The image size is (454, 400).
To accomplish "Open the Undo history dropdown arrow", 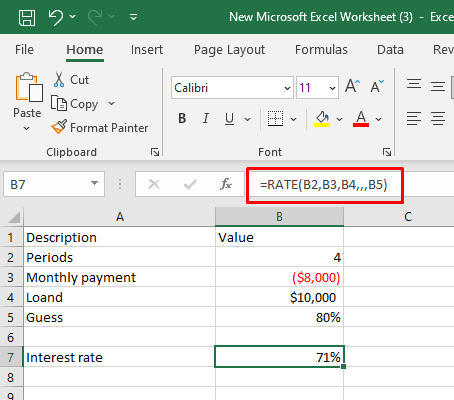I will (73, 16).
